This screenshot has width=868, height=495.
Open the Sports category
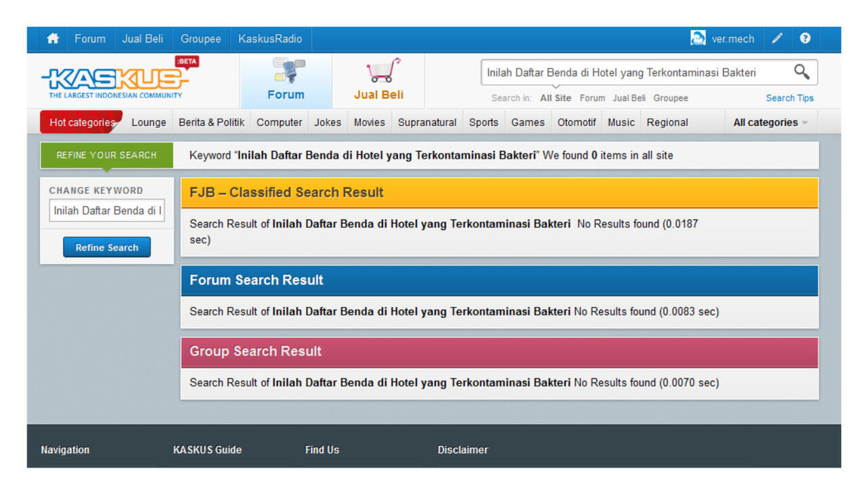(x=484, y=123)
